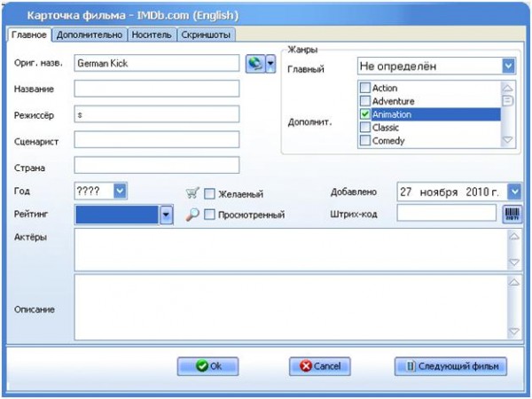Click the Следующий фильм button
The width and height of the screenshot is (532, 399).
coord(450,366)
